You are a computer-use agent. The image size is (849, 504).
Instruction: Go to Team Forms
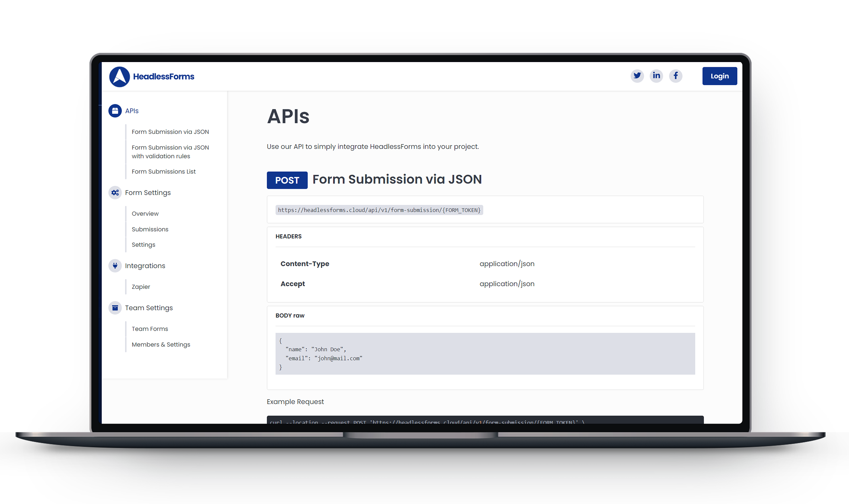pos(150,329)
